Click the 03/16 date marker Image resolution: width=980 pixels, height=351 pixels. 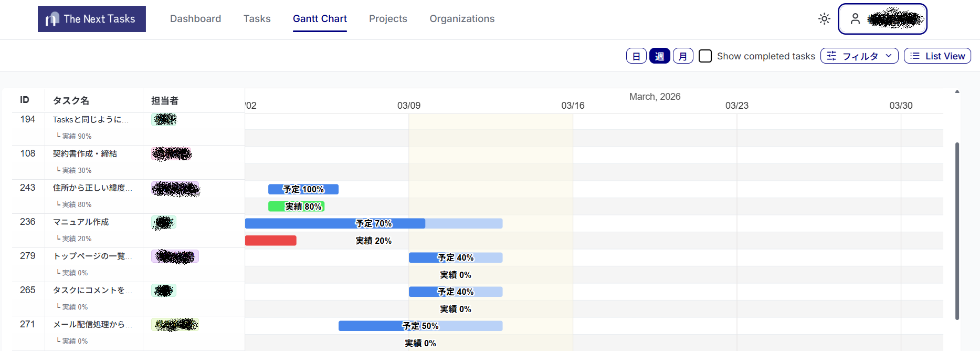(x=573, y=106)
